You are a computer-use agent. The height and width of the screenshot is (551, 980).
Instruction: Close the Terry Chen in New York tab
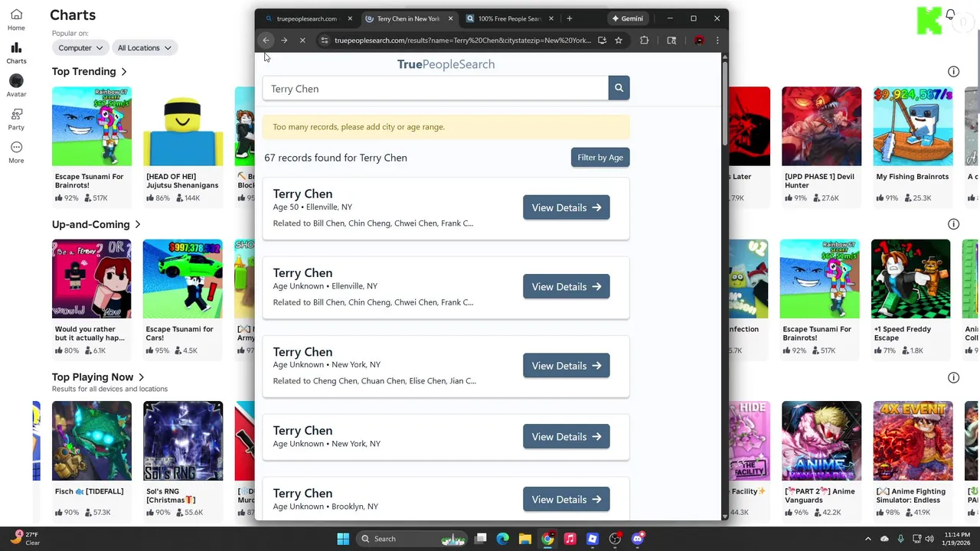[x=450, y=18]
